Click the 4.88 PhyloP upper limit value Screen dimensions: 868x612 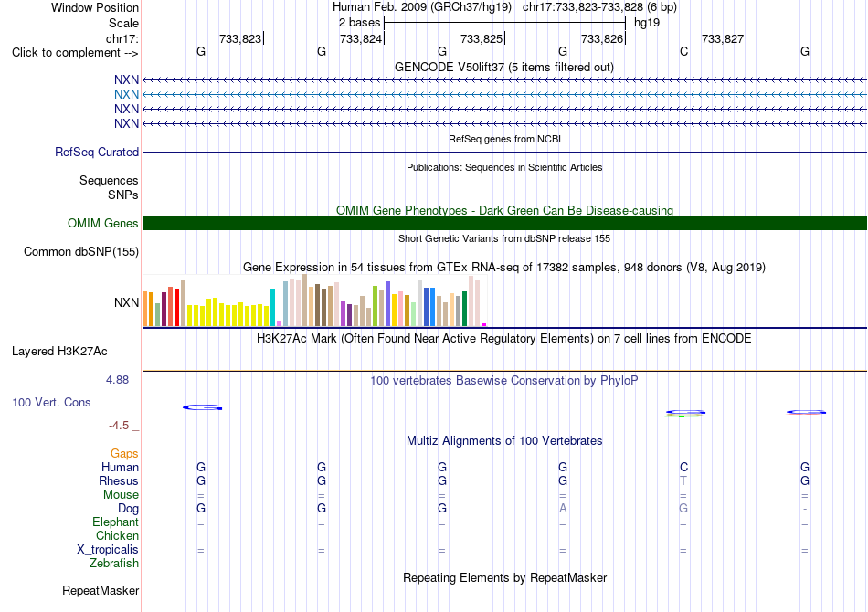117,380
